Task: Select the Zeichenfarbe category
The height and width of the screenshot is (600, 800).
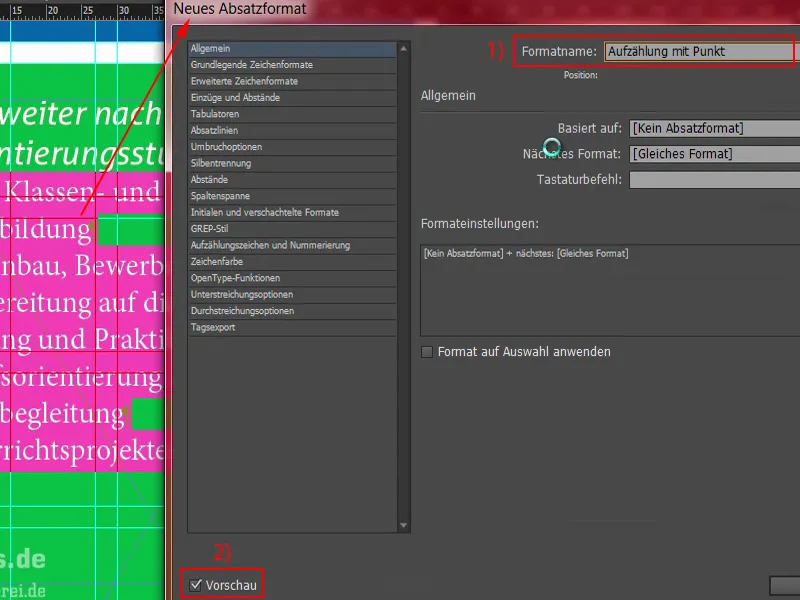Action: 292,261
